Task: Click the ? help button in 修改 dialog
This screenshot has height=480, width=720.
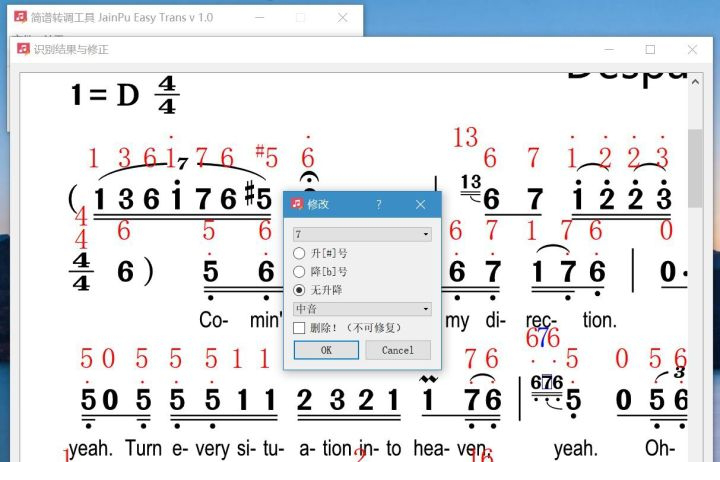Action: (x=378, y=204)
